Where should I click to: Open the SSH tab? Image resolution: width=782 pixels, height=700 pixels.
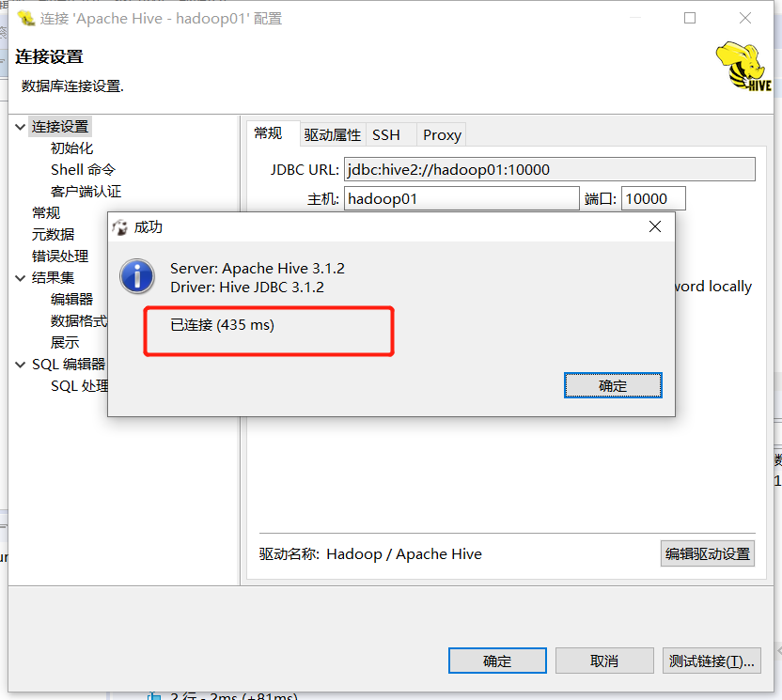point(386,135)
